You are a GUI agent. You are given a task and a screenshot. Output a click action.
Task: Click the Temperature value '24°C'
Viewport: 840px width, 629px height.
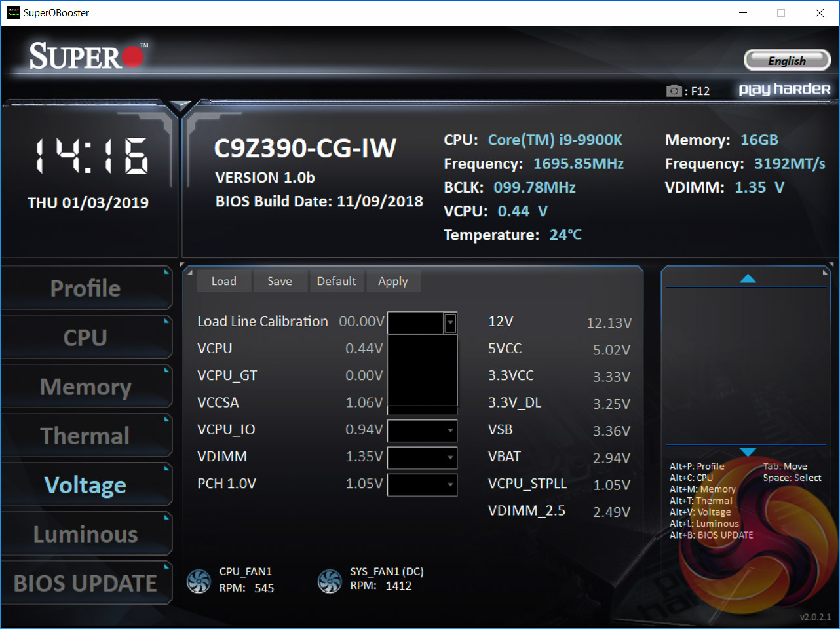pyautogui.click(x=565, y=235)
